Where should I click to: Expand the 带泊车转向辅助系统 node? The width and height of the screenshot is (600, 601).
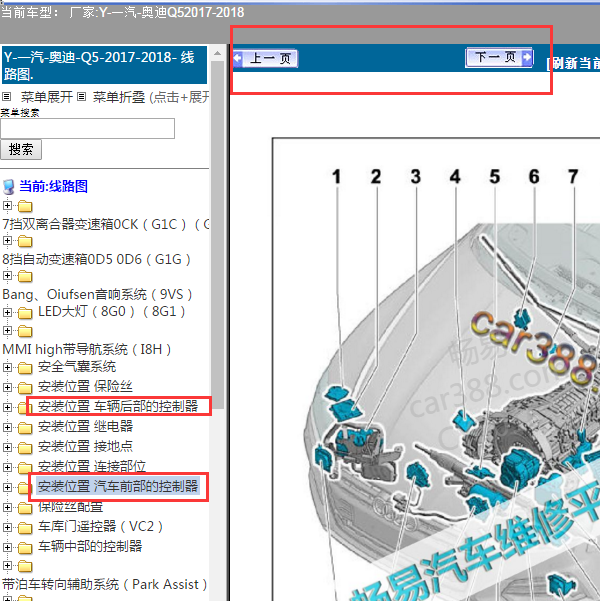7,565
